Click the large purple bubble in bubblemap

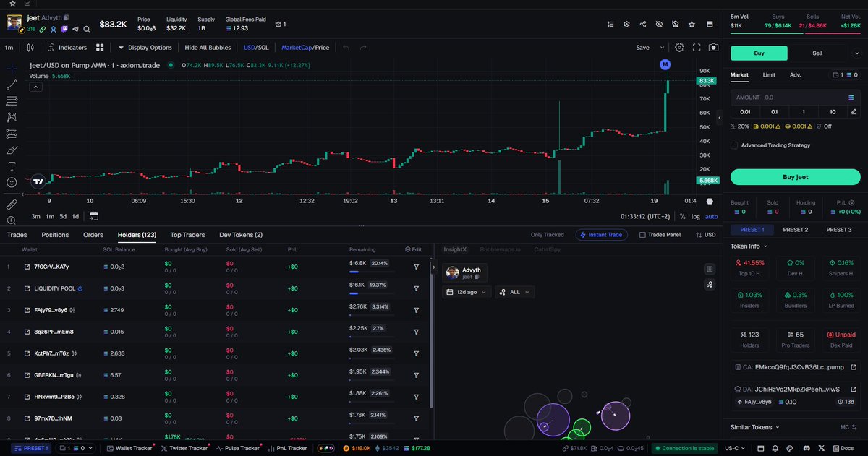(x=553, y=419)
